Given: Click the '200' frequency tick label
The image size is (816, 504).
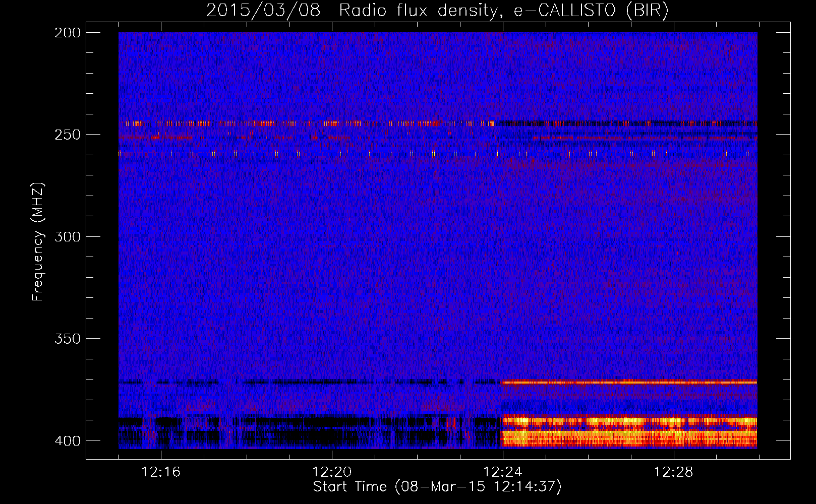Looking at the screenshot, I should (68, 33).
